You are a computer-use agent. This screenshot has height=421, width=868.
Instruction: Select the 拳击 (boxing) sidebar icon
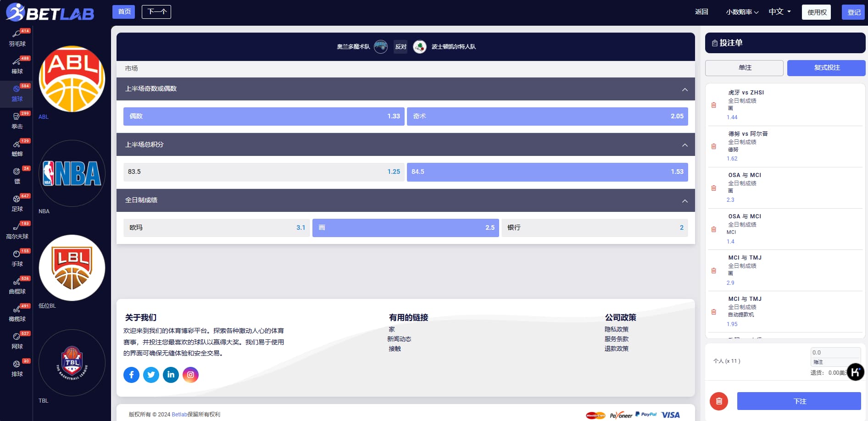click(17, 121)
